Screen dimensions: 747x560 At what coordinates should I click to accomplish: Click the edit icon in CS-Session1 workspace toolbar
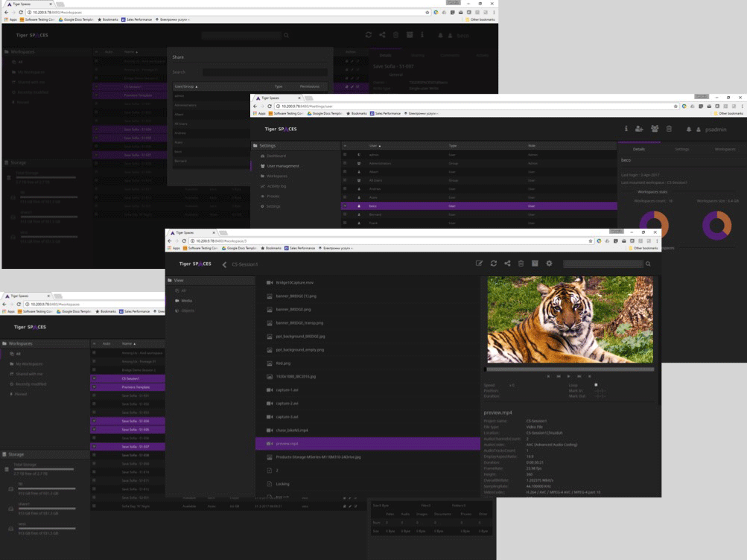480,264
